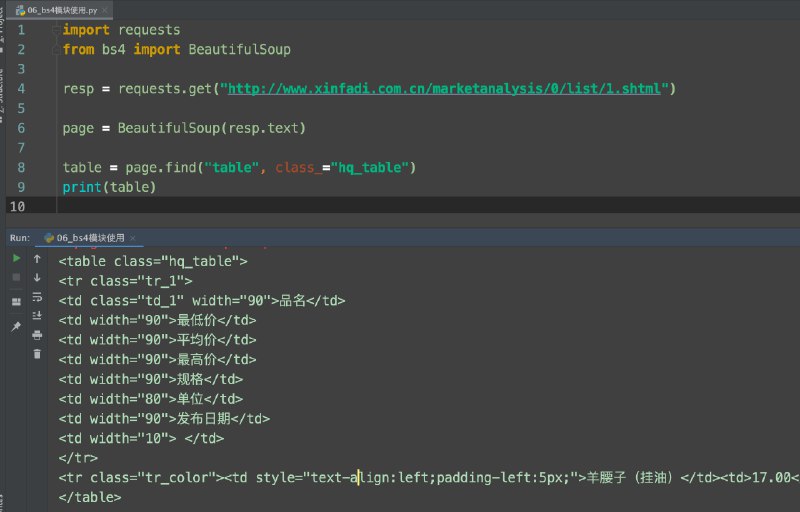
Task: Toggle soft-wrap icon in run panel
Action: (x=37, y=296)
